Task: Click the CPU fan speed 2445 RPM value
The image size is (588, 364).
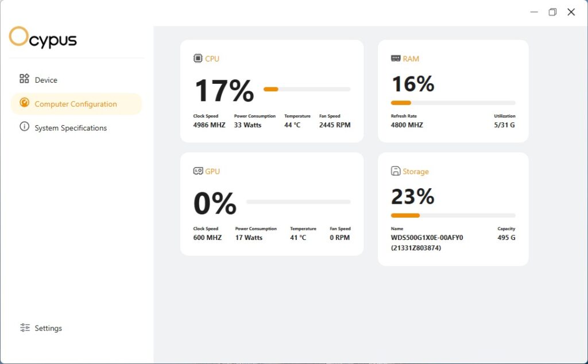Action: [x=335, y=125]
